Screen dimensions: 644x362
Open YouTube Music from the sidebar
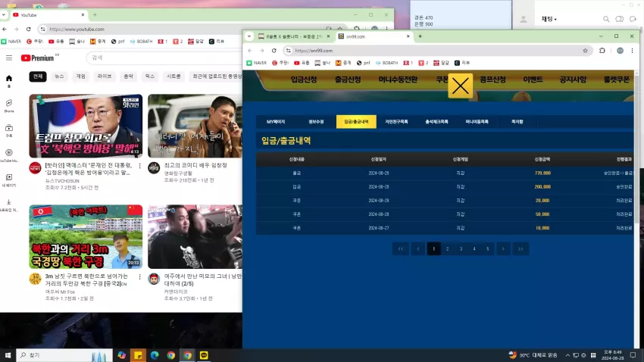(x=9, y=155)
